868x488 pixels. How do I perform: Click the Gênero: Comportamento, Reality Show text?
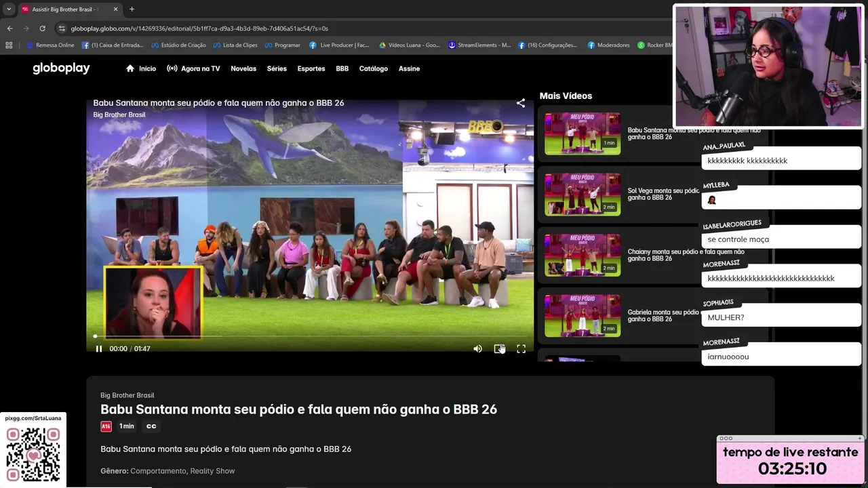tap(167, 471)
